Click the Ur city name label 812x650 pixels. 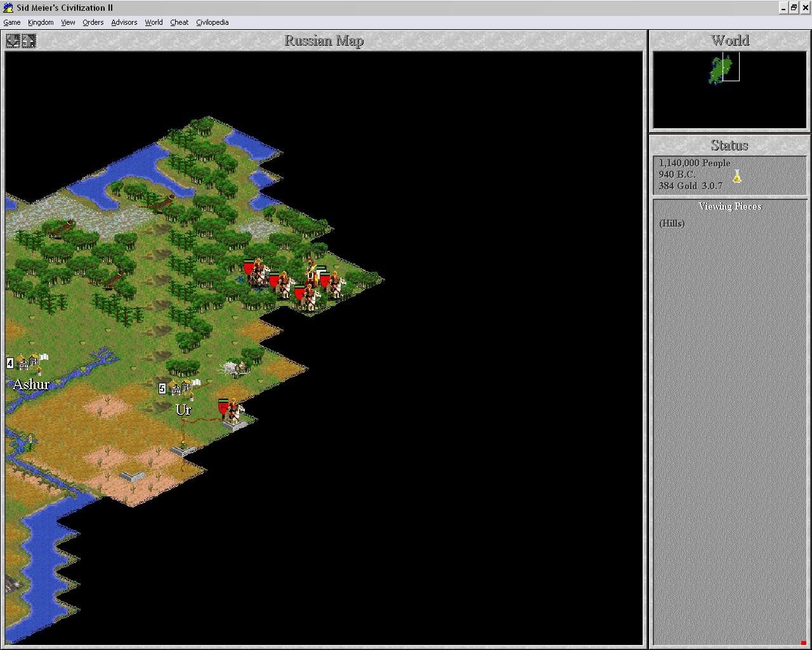[x=183, y=410]
